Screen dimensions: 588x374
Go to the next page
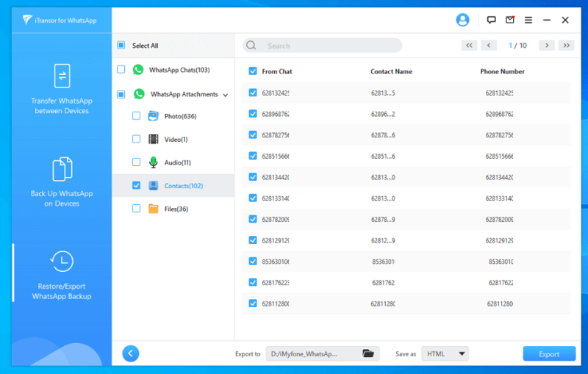coord(547,46)
